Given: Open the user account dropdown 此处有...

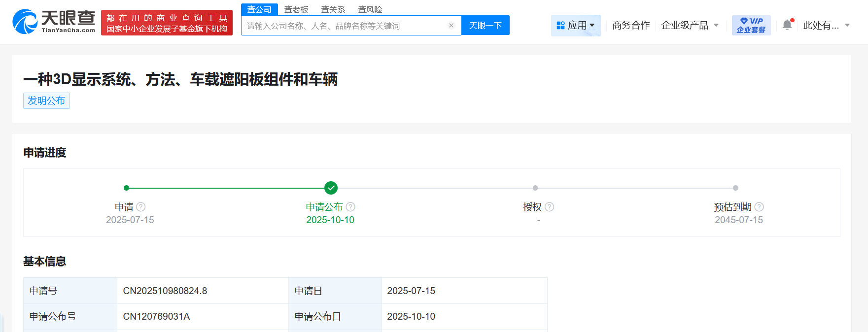Looking at the screenshot, I should point(826,25).
